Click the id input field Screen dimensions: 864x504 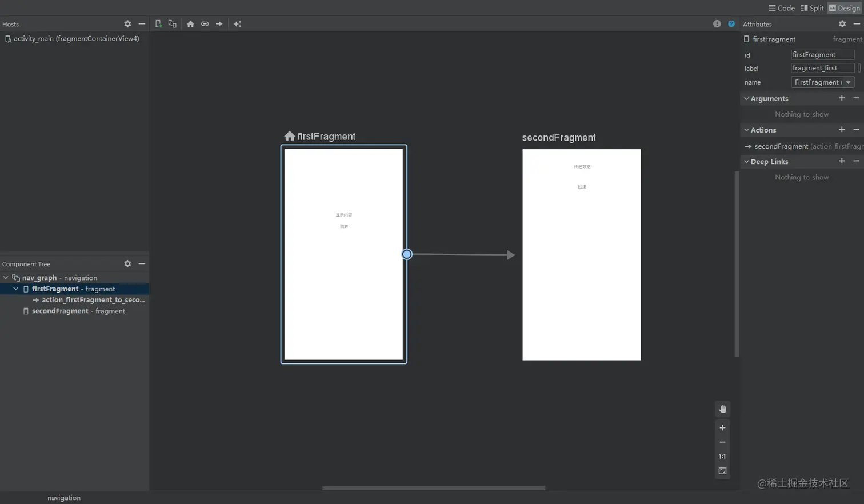point(822,55)
